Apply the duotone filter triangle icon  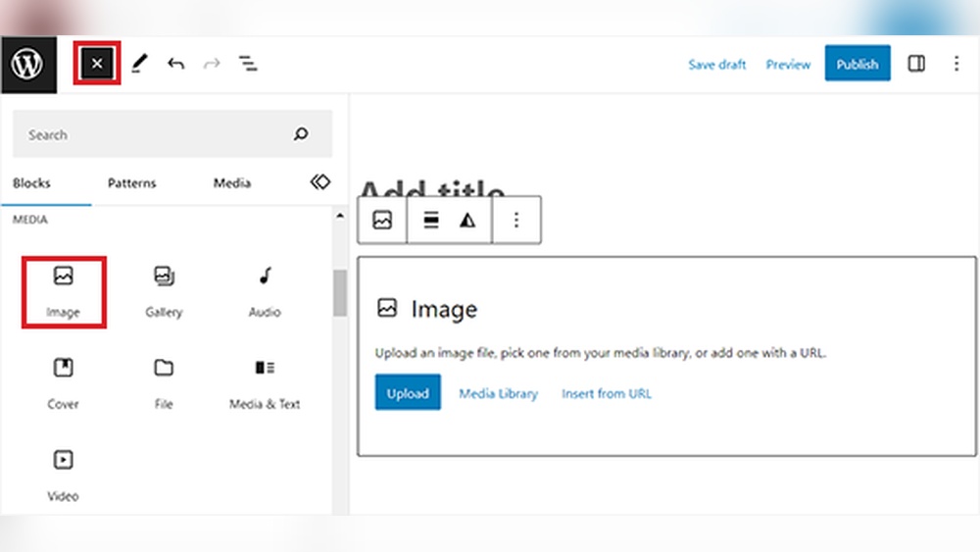(x=467, y=220)
